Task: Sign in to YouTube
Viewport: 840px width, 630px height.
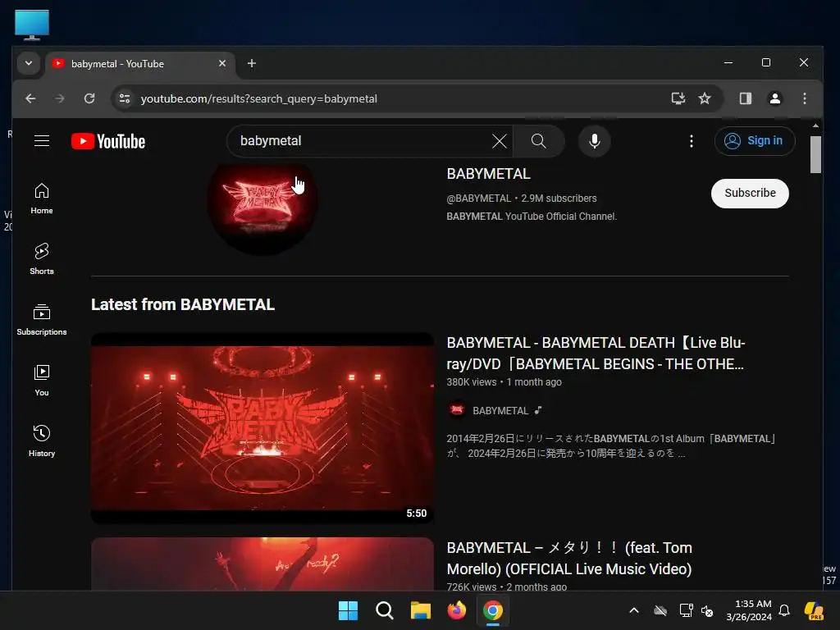Action: 755,141
